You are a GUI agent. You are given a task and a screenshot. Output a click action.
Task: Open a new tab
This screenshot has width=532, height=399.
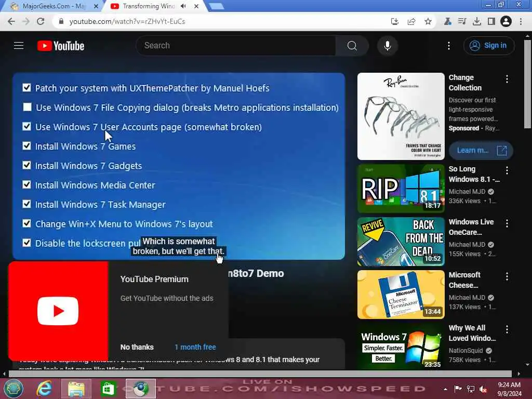click(216, 6)
